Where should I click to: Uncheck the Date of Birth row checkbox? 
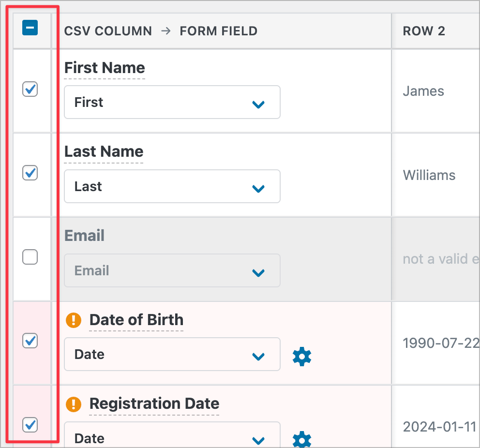pyautogui.click(x=30, y=341)
